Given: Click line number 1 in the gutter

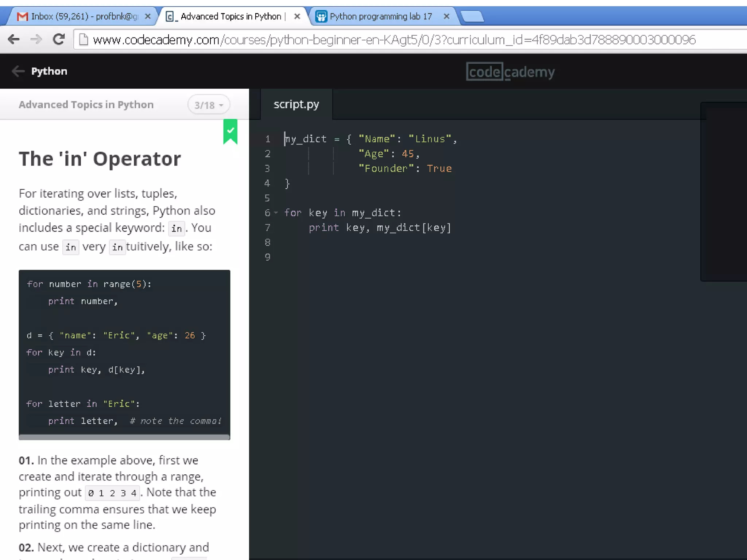Looking at the screenshot, I should pyautogui.click(x=268, y=139).
